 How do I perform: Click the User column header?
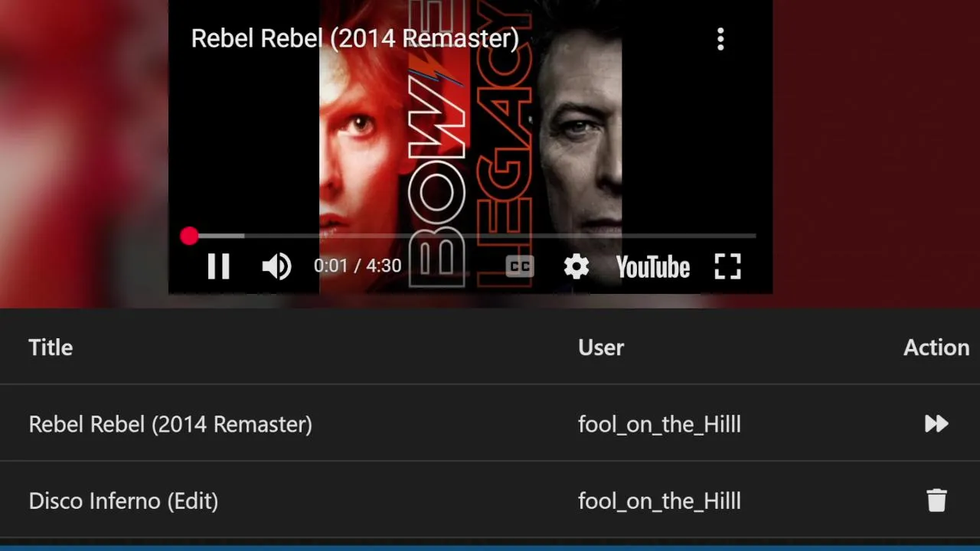click(x=601, y=347)
